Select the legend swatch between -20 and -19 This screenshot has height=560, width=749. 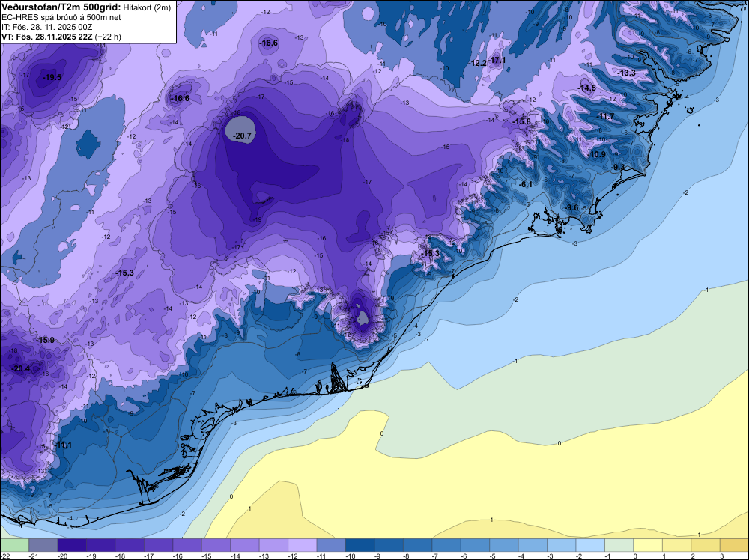pos(72,545)
